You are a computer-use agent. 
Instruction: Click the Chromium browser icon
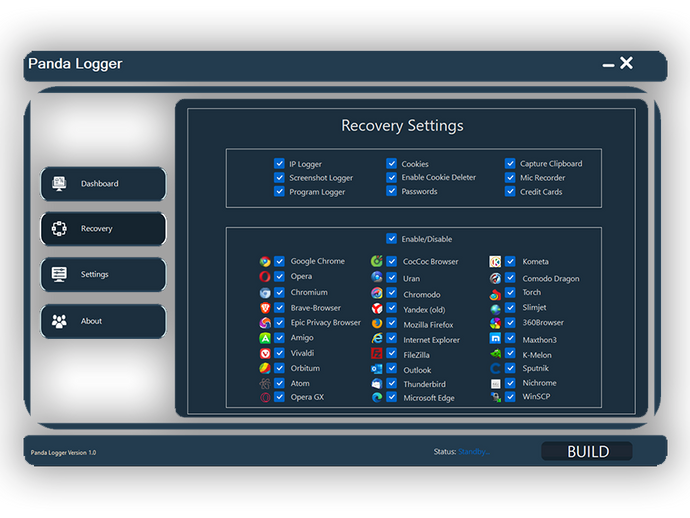coord(265,292)
